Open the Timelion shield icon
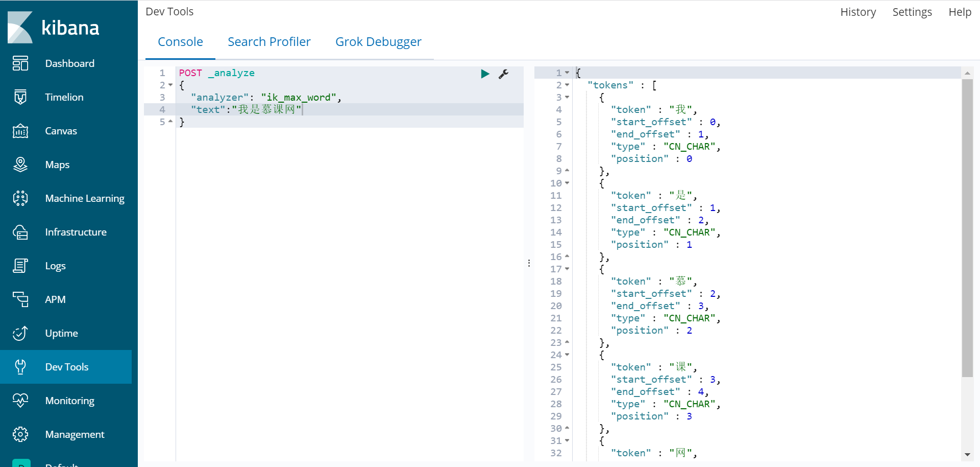The height and width of the screenshot is (467, 980). tap(20, 97)
